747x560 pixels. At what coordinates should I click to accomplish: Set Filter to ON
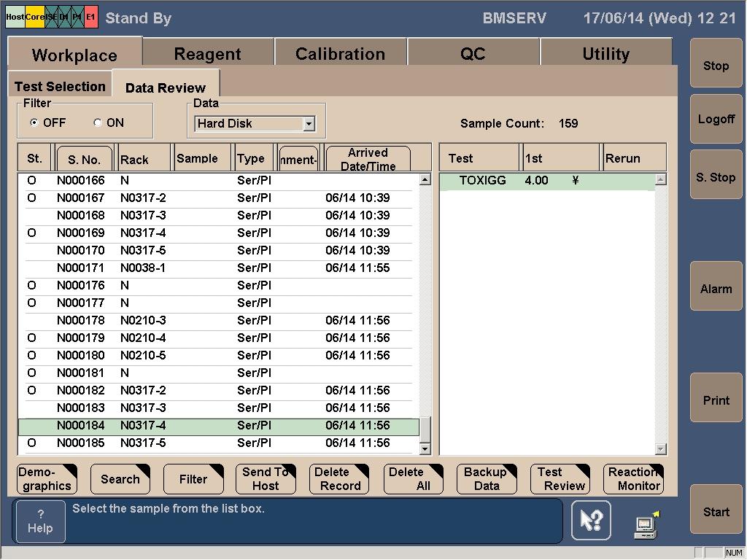[x=109, y=122]
